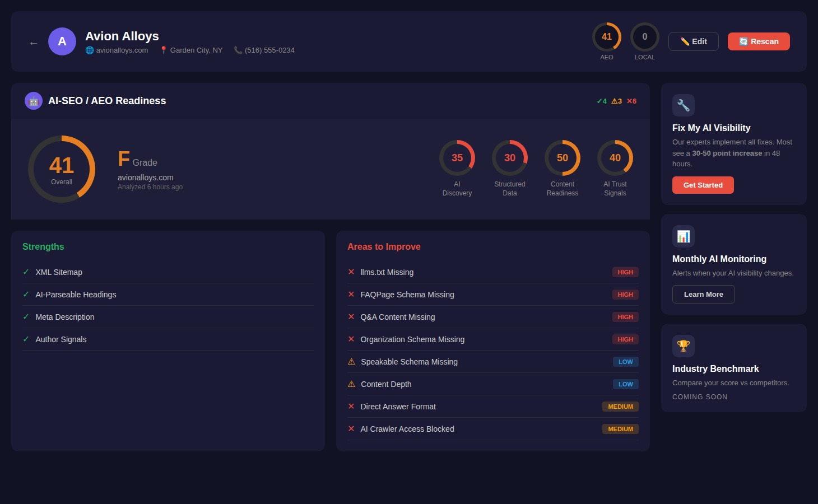Click the AEO score gauge showing 41
Image resolution: width=818 pixels, height=504 pixels.
click(607, 36)
